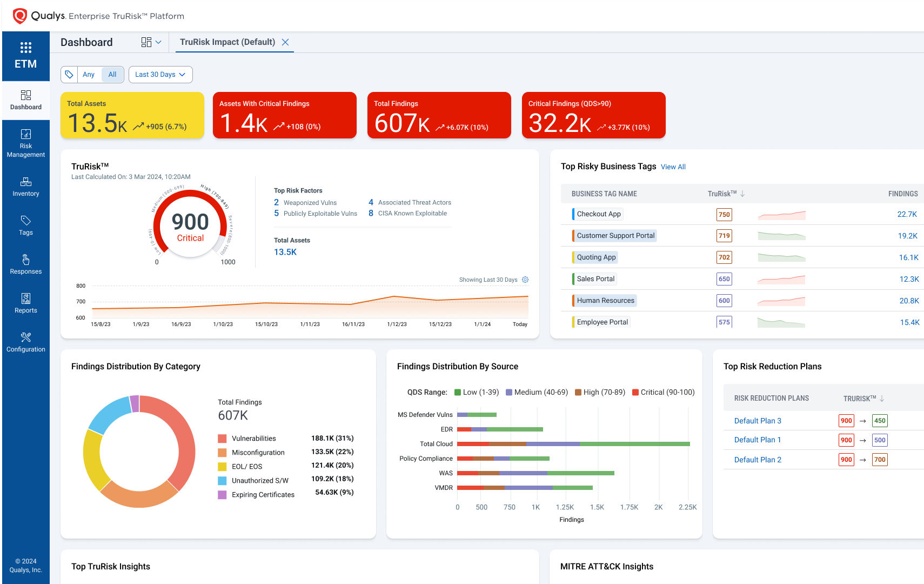The width and height of the screenshot is (924, 584).
Task: Click the tag filter icon
Action: click(x=69, y=75)
